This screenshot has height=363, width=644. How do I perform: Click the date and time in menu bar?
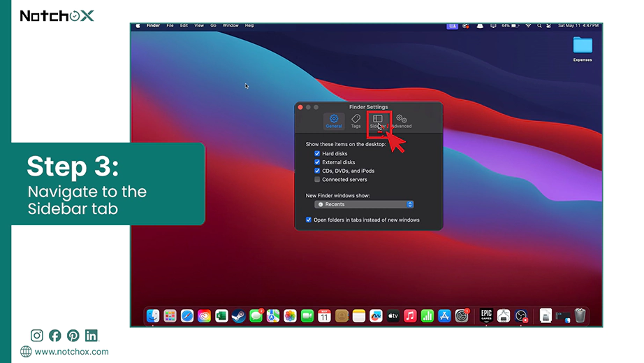click(578, 25)
